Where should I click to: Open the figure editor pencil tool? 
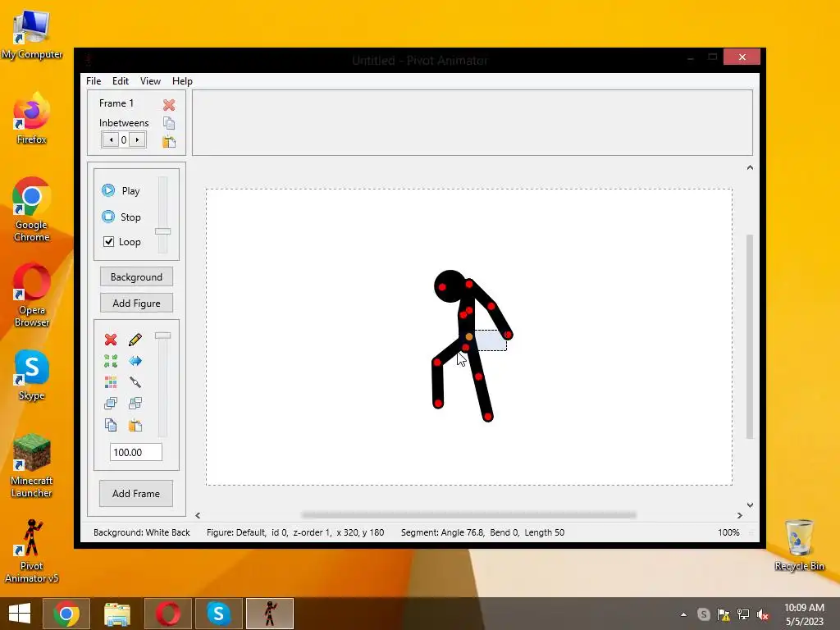point(135,340)
